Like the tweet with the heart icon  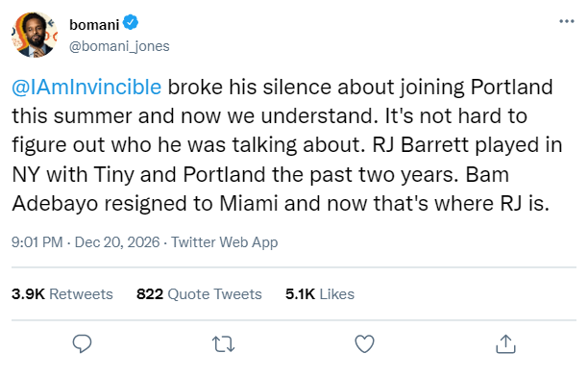(364, 343)
